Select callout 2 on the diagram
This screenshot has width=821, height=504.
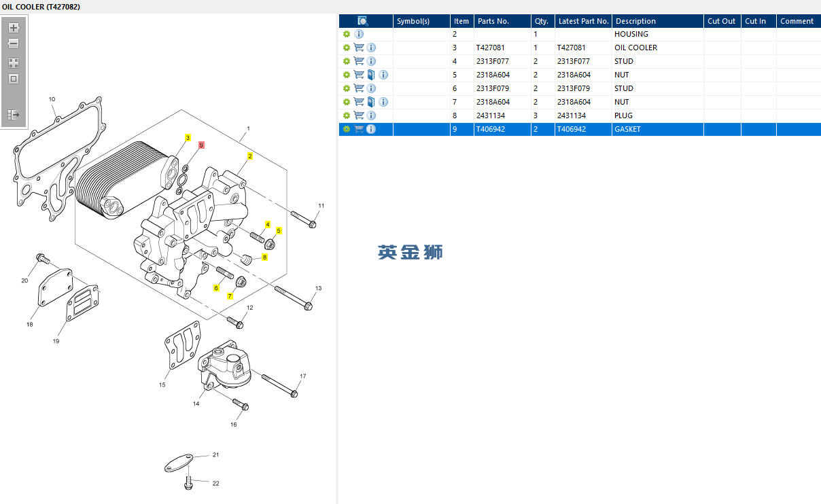[250, 156]
